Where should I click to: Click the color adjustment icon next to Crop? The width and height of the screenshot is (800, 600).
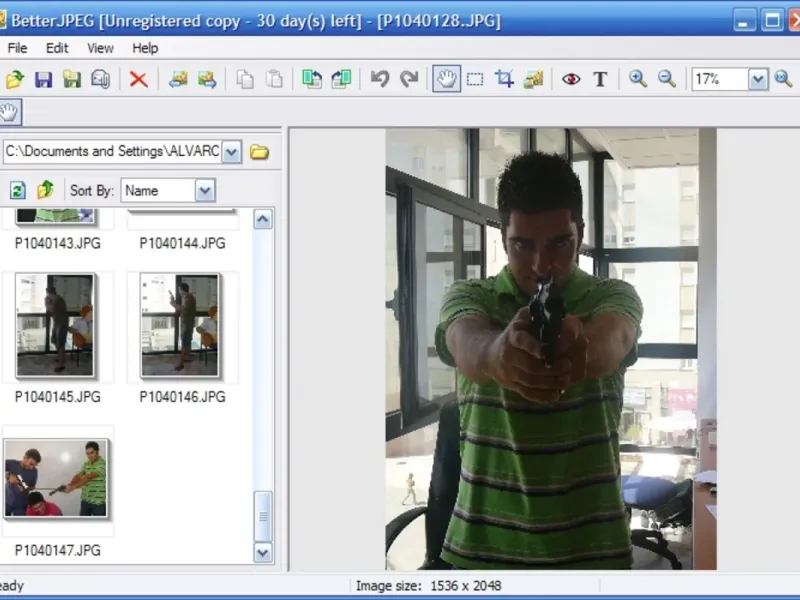tap(533, 79)
